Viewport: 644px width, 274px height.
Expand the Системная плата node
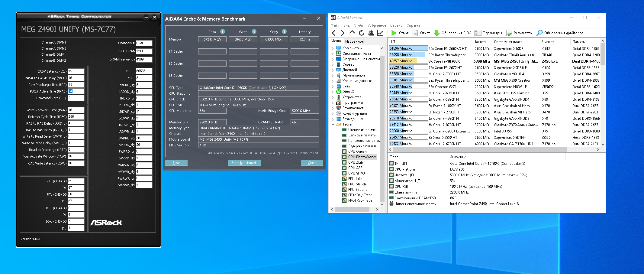point(333,54)
